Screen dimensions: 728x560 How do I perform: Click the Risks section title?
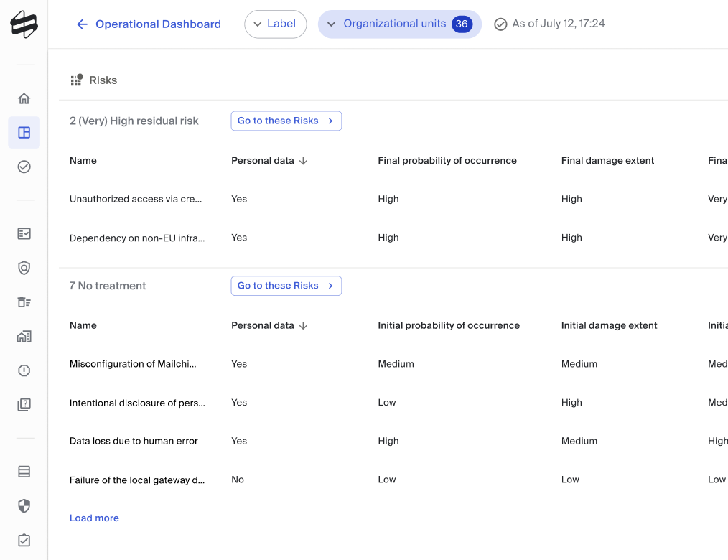coord(103,80)
